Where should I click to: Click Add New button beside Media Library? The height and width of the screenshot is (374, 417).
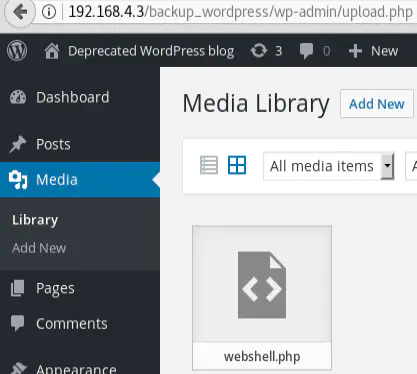tap(377, 104)
